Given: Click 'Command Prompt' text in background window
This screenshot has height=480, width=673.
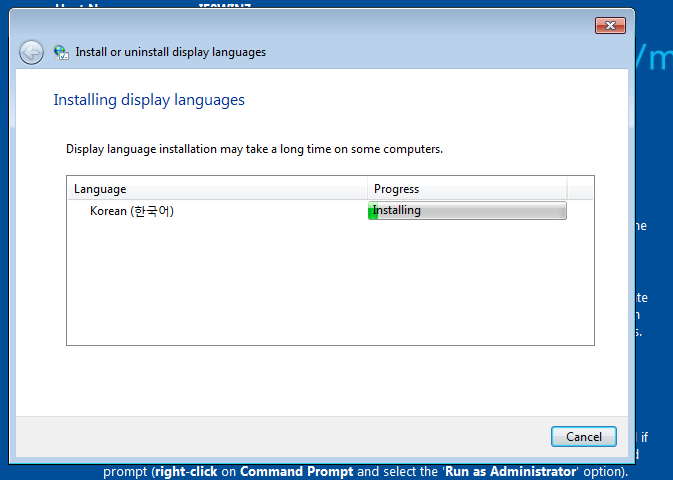Looking at the screenshot, I should pos(297,471).
